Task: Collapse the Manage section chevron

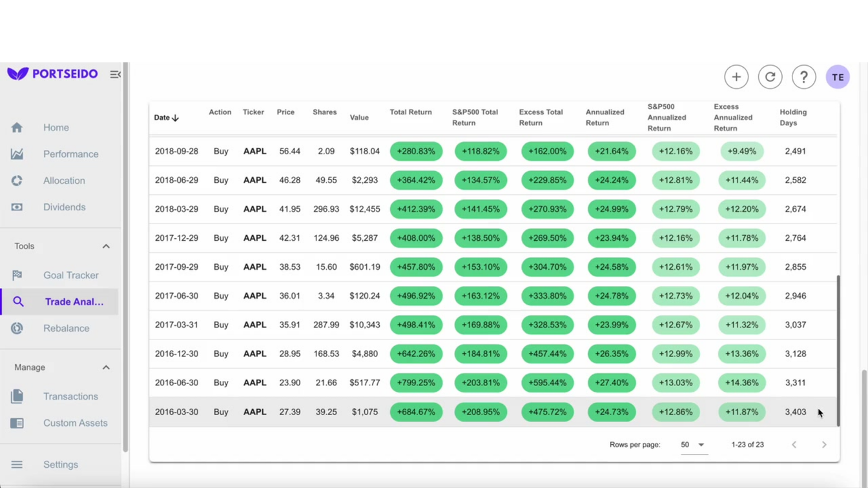Action: (x=106, y=367)
